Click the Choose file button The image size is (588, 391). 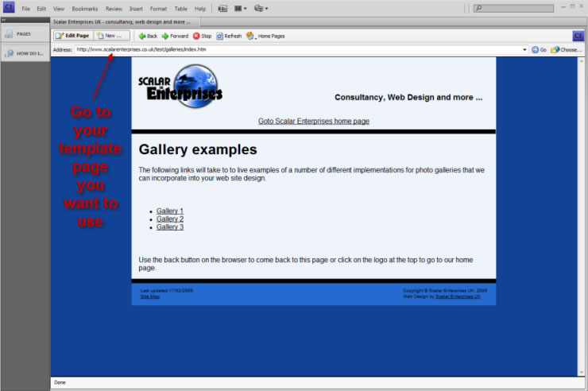point(567,49)
